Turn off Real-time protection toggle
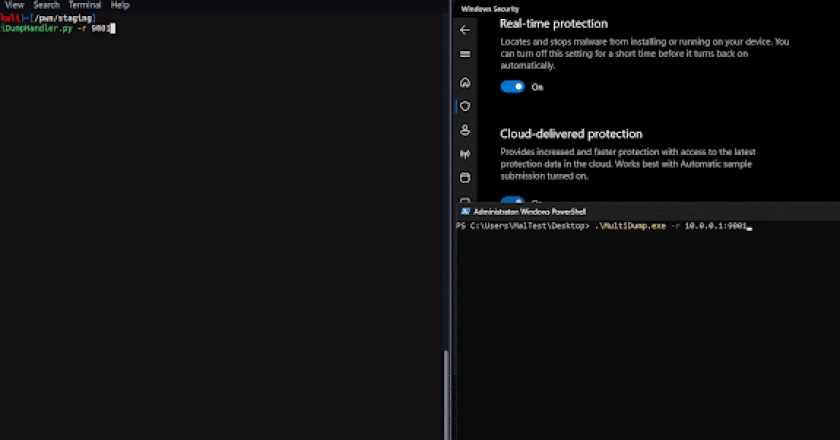This screenshot has width=840, height=440. point(513,87)
